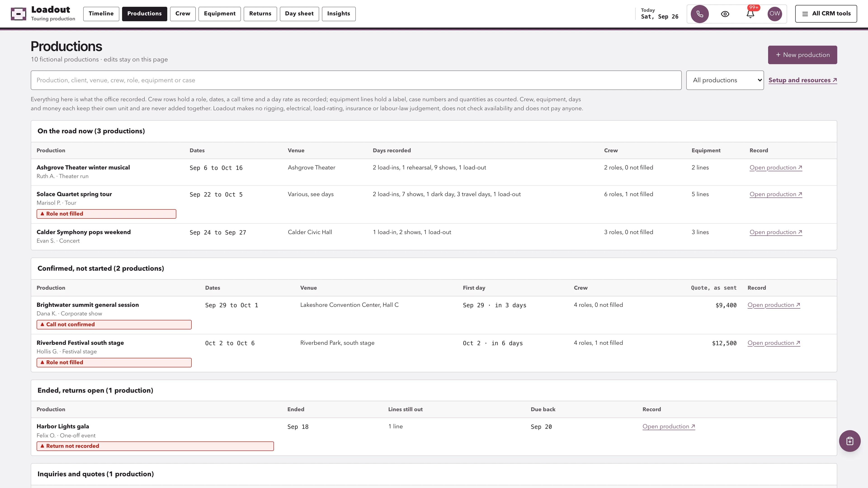868x488 pixels.
Task: Click '6 roles, 1 not filled' crew cell
Action: (628, 194)
